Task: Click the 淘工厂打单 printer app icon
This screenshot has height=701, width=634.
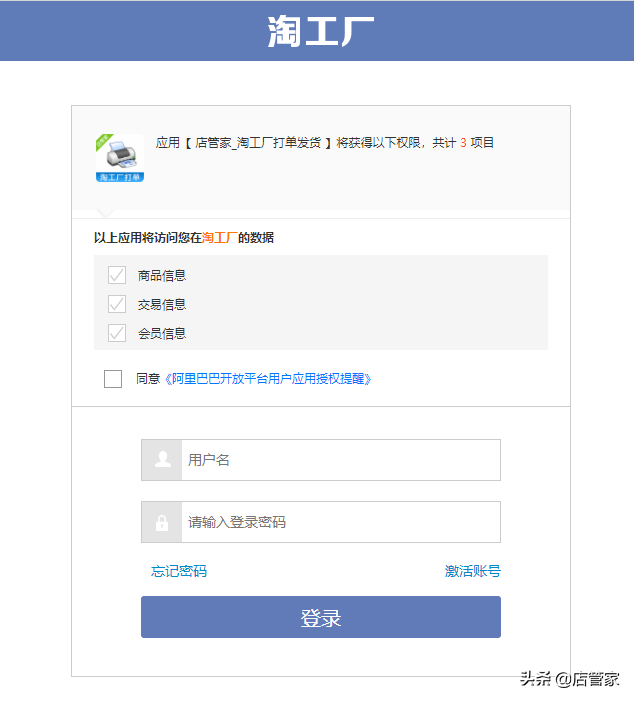Action: [x=120, y=158]
